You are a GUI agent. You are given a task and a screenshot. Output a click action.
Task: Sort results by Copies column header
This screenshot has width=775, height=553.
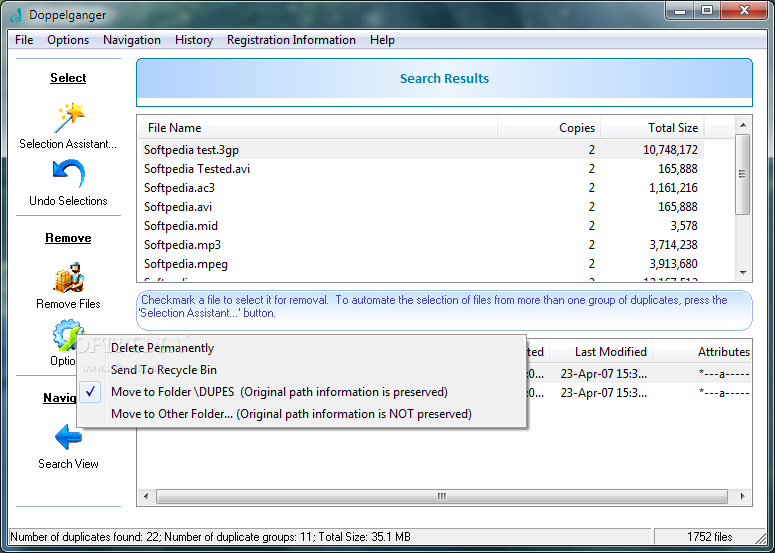click(x=549, y=128)
